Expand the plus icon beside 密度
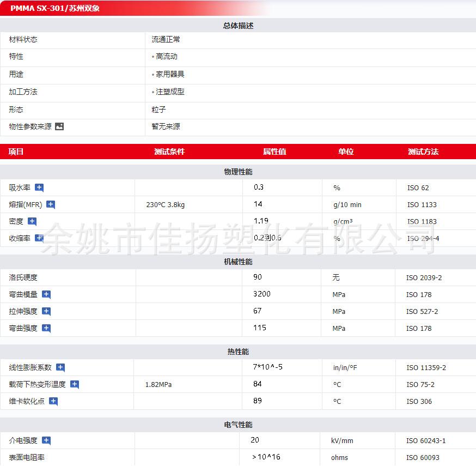 click(x=32, y=221)
